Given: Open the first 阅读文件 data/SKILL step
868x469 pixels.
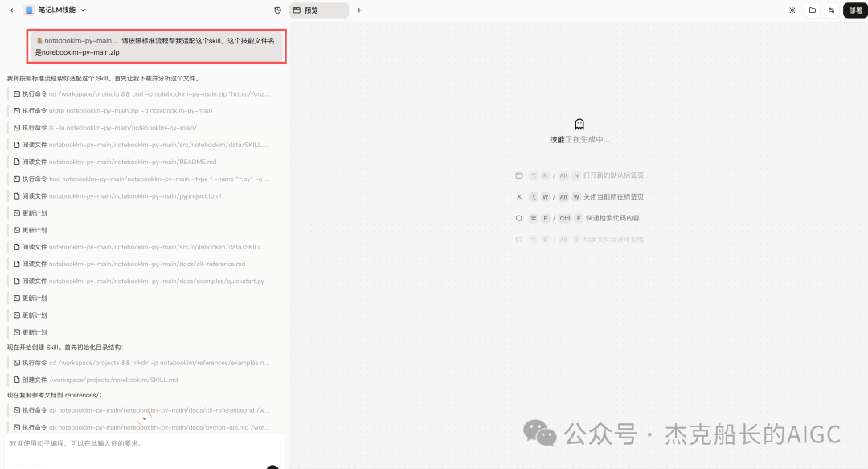Looking at the screenshot, I should click(x=142, y=145).
